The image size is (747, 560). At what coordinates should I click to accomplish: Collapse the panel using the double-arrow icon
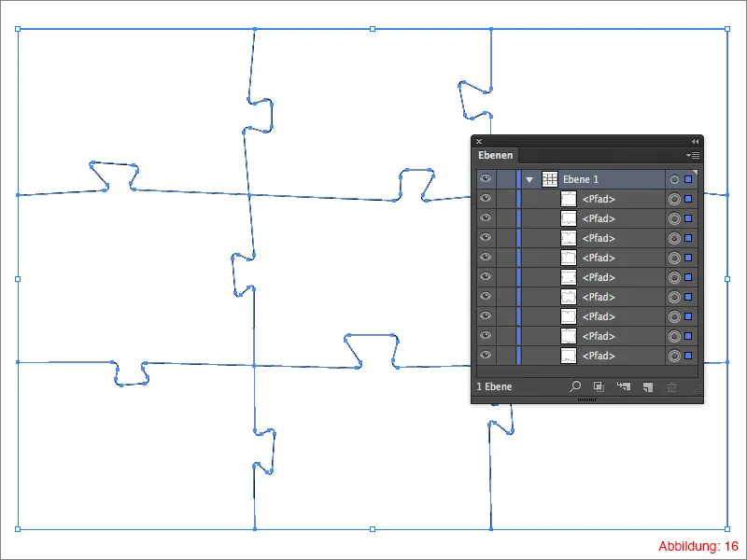(x=695, y=141)
